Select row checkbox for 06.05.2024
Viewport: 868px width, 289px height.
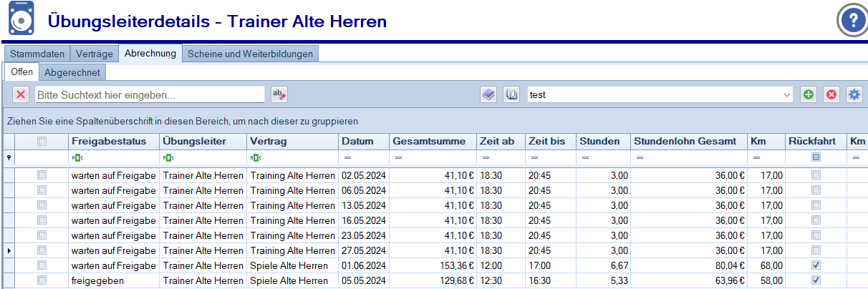coord(42,190)
